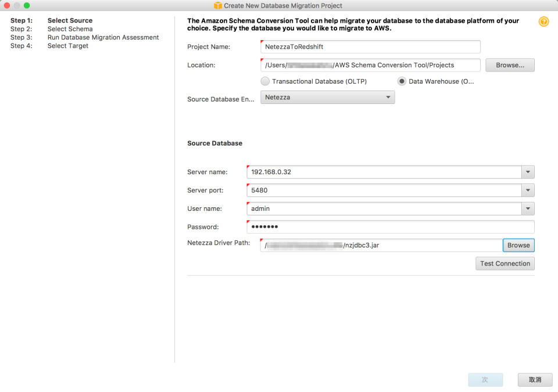Click Browse beside Netezza Driver Path

pyautogui.click(x=518, y=245)
